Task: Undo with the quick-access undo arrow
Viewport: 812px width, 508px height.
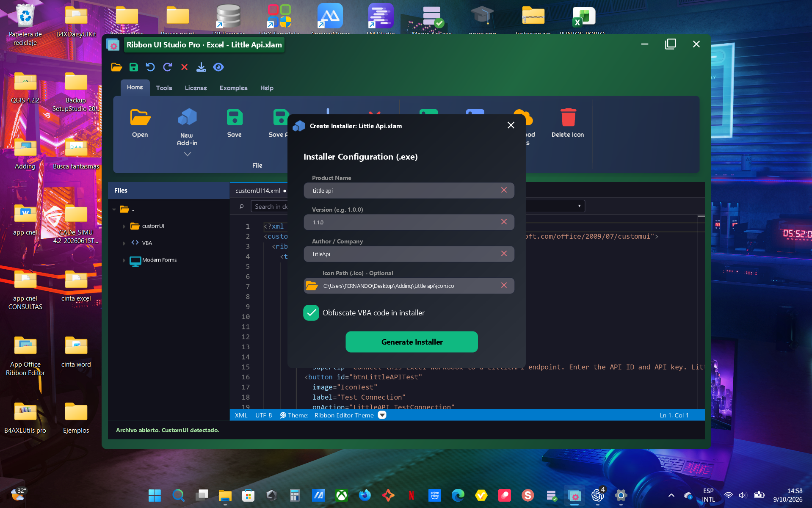Action: coord(150,67)
